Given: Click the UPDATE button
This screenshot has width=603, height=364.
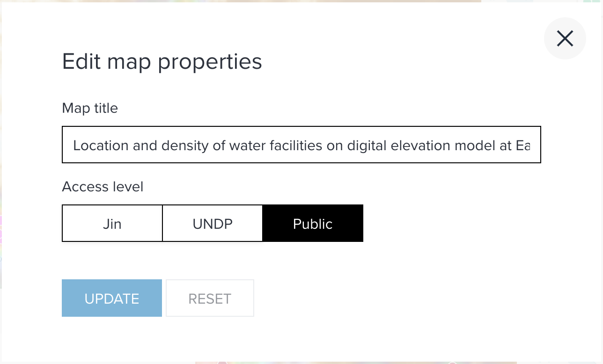Looking at the screenshot, I should coord(111,298).
